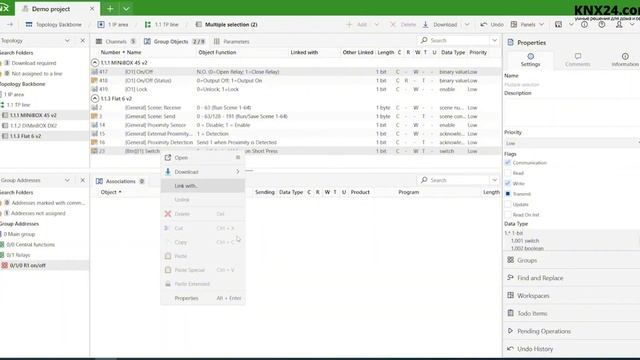Sort by the Object Function column header

217,52
